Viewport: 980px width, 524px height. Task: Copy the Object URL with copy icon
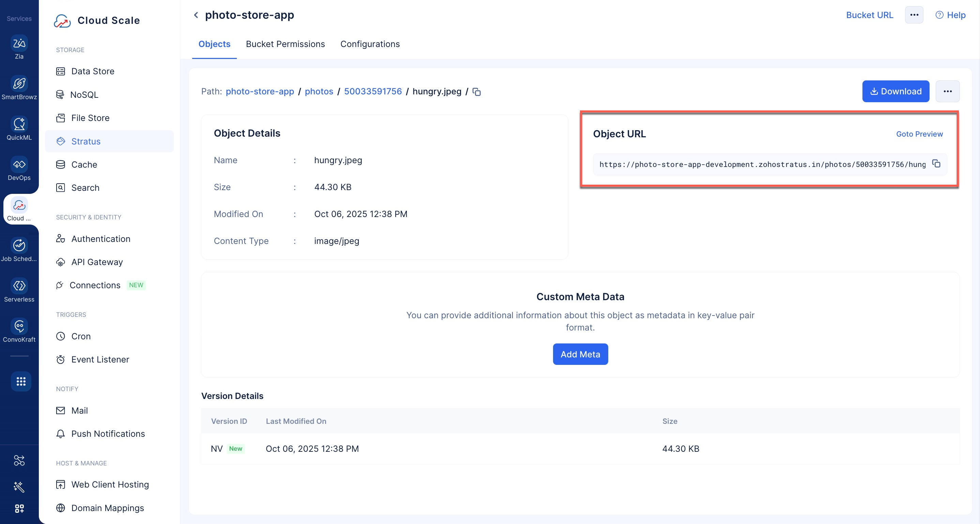(x=936, y=164)
